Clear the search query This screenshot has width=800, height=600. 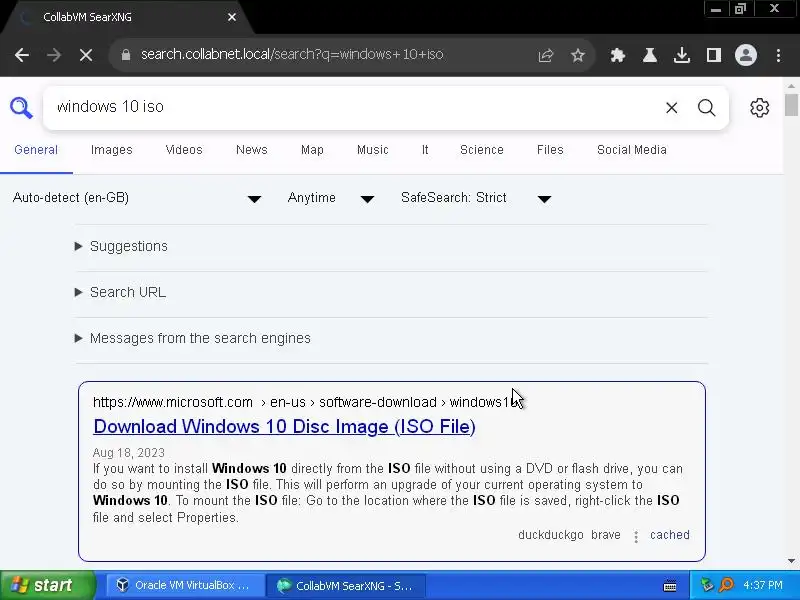[x=671, y=108]
